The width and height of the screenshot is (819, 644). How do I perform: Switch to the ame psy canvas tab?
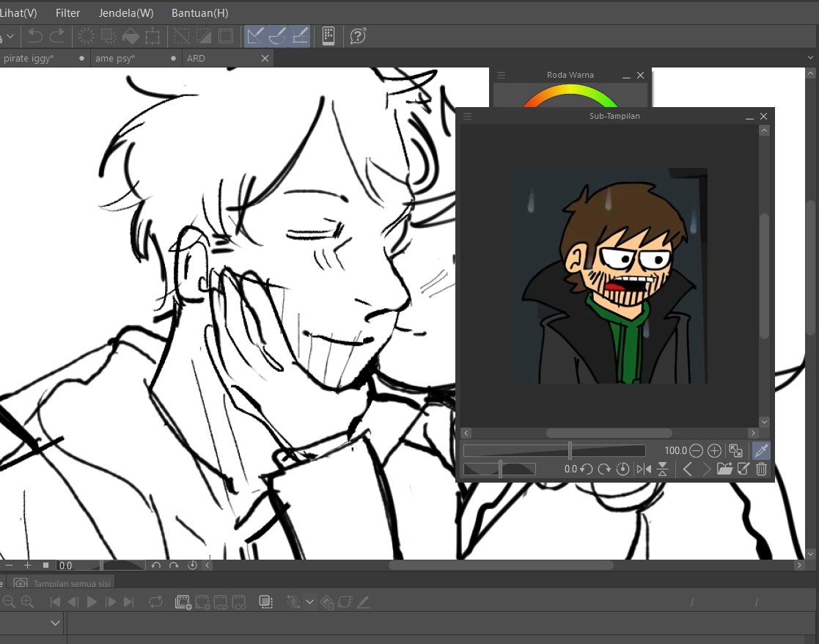[136, 58]
